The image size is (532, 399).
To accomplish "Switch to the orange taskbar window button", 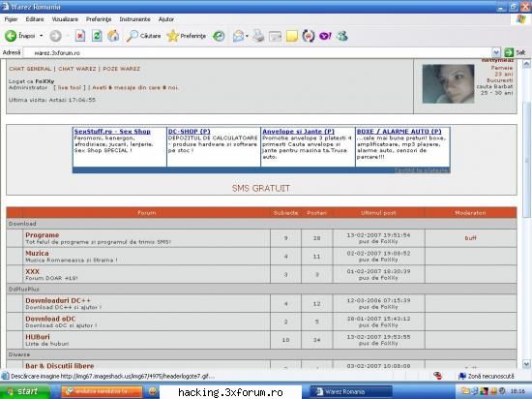I will tap(103, 391).
